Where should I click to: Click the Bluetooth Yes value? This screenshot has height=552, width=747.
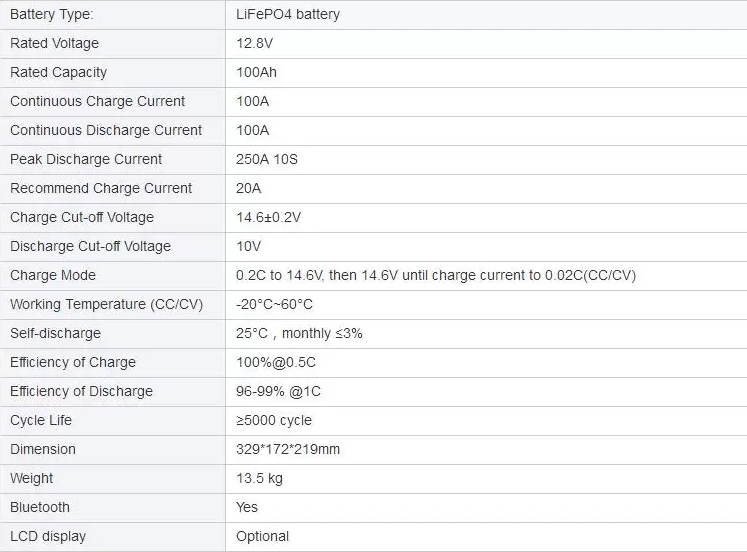[x=247, y=507]
